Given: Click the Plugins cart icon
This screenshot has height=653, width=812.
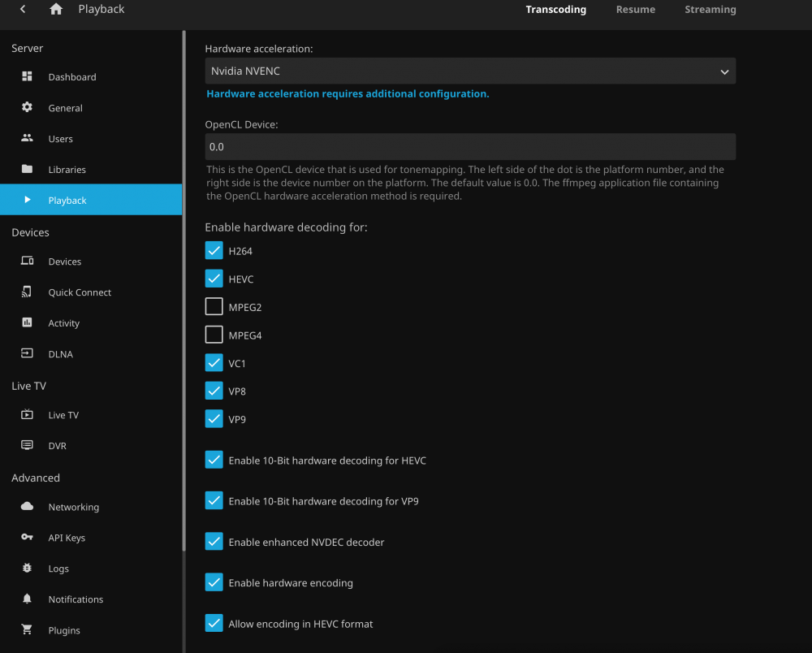Looking at the screenshot, I should (27, 629).
